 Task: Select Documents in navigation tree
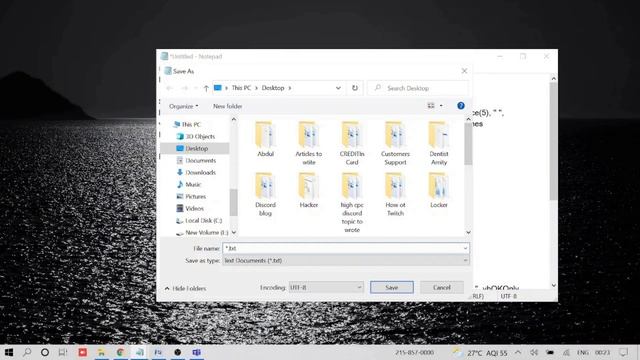(x=200, y=160)
